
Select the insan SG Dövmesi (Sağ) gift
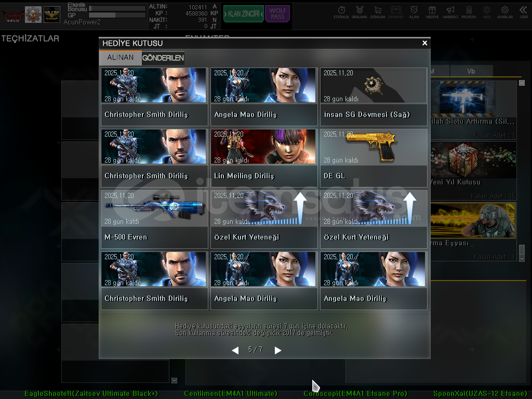tap(374, 97)
